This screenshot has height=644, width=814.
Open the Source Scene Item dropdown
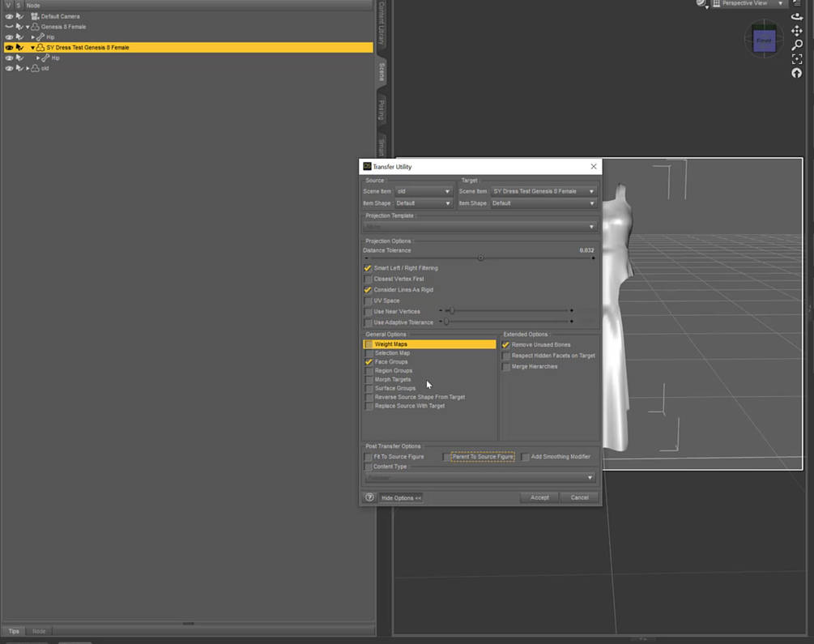(424, 192)
